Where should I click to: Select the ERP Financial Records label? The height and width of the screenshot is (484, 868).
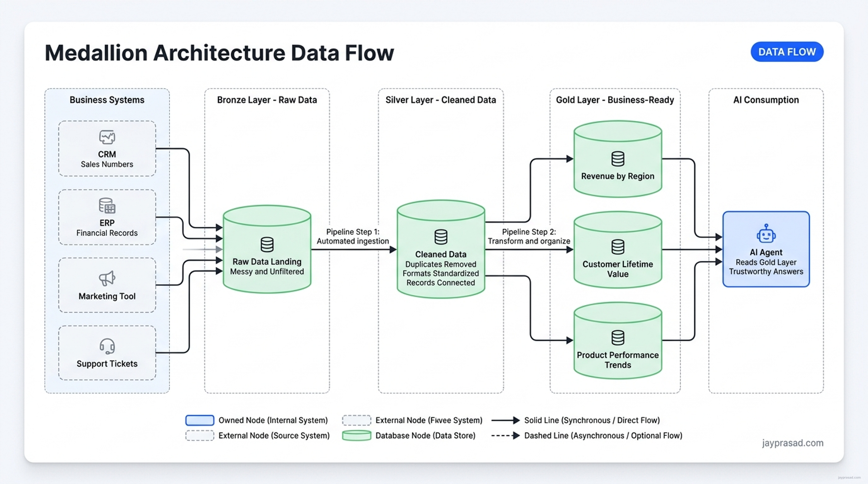point(107,228)
